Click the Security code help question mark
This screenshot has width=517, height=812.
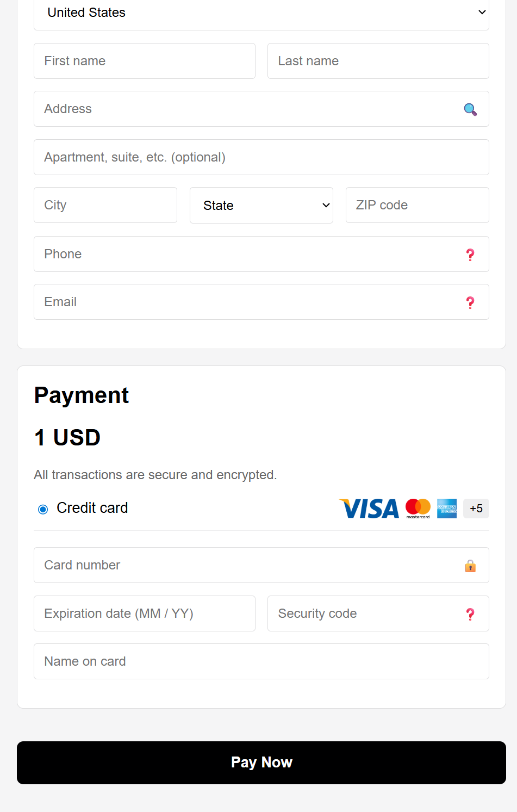click(x=470, y=614)
